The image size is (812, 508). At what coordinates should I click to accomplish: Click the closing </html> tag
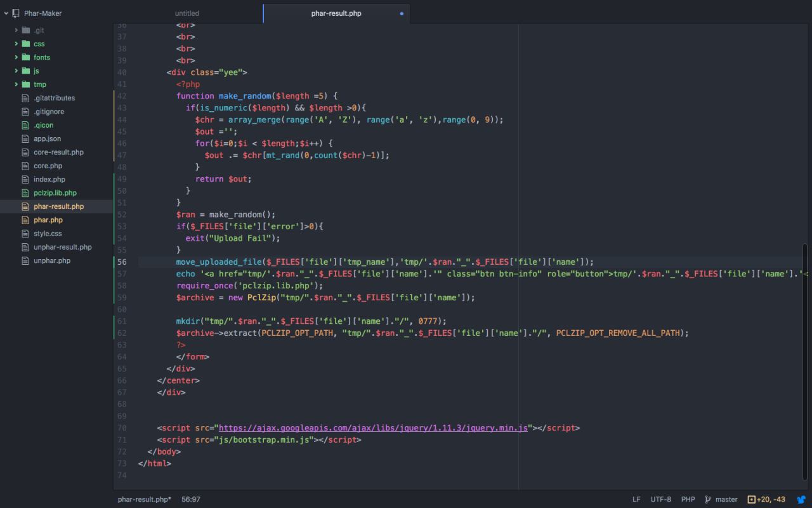pos(155,464)
